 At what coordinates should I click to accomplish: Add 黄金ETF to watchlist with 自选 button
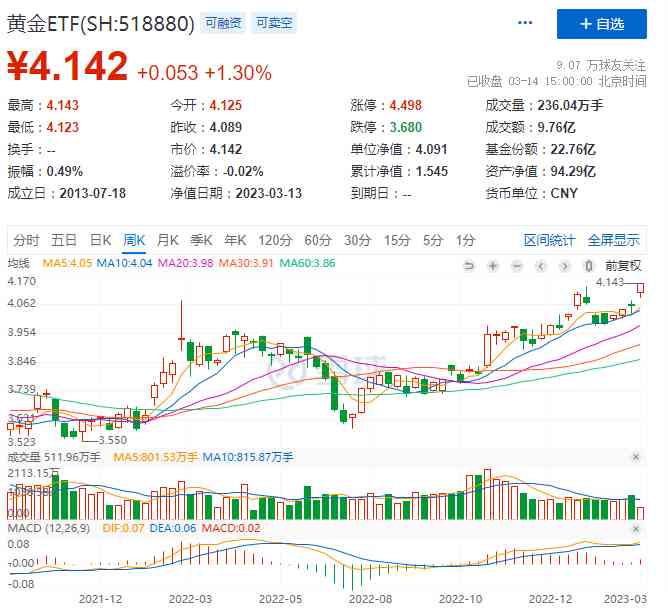coord(603,23)
